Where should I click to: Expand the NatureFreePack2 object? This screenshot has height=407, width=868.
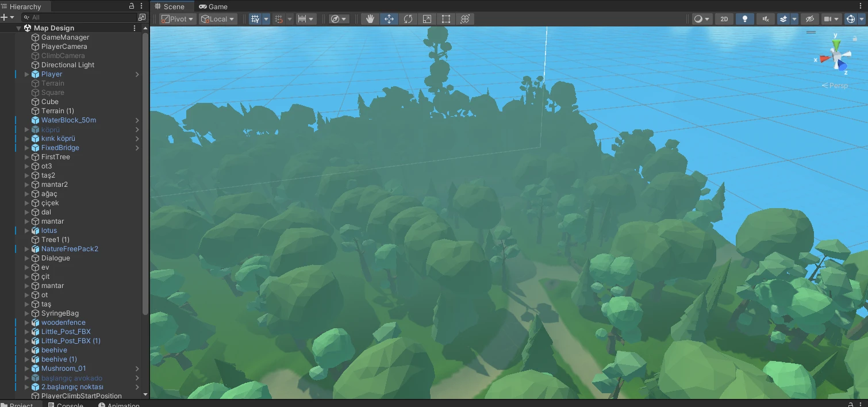26,249
